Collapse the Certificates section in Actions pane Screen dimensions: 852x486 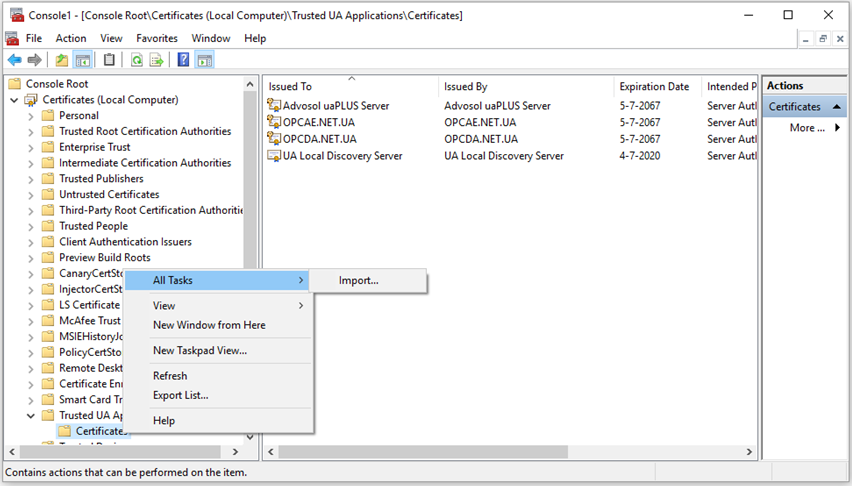click(x=838, y=107)
